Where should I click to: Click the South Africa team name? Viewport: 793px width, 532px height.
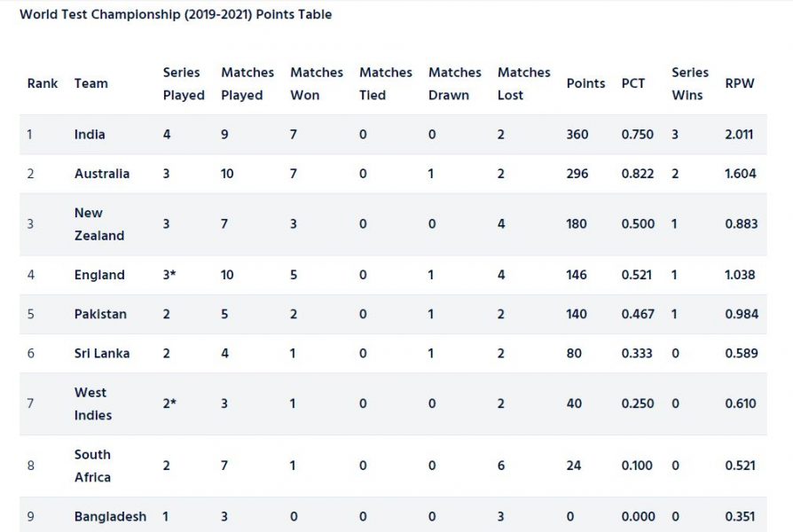pyautogui.click(x=92, y=465)
